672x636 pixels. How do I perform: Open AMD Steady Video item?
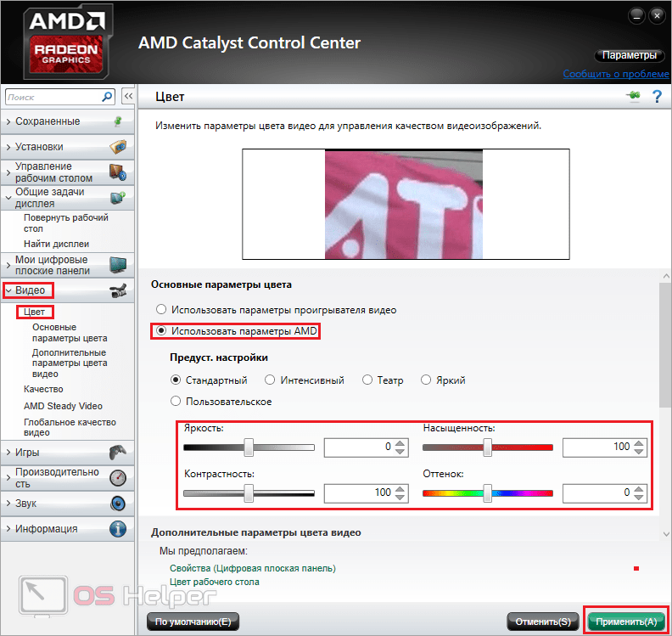click(63, 406)
